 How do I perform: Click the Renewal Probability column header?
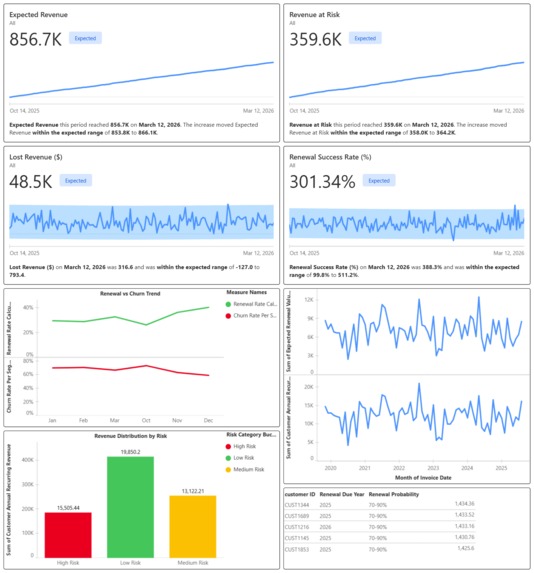coord(394,494)
